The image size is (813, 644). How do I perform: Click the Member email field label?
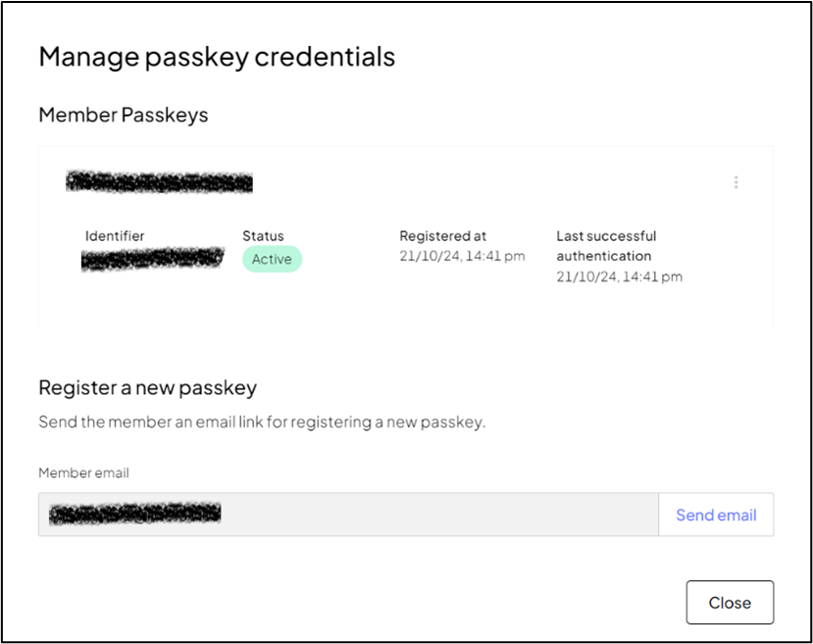tap(83, 473)
